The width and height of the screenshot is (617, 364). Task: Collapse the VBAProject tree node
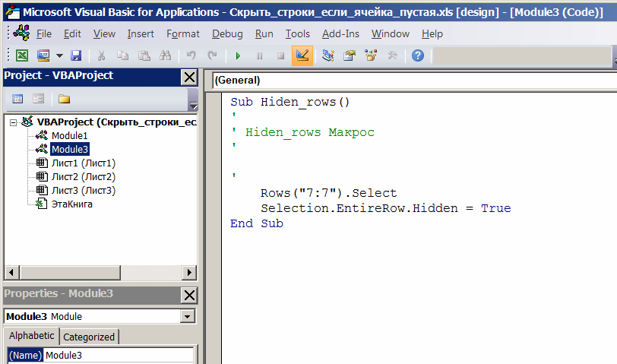pyautogui.click(x=14, y=123)
